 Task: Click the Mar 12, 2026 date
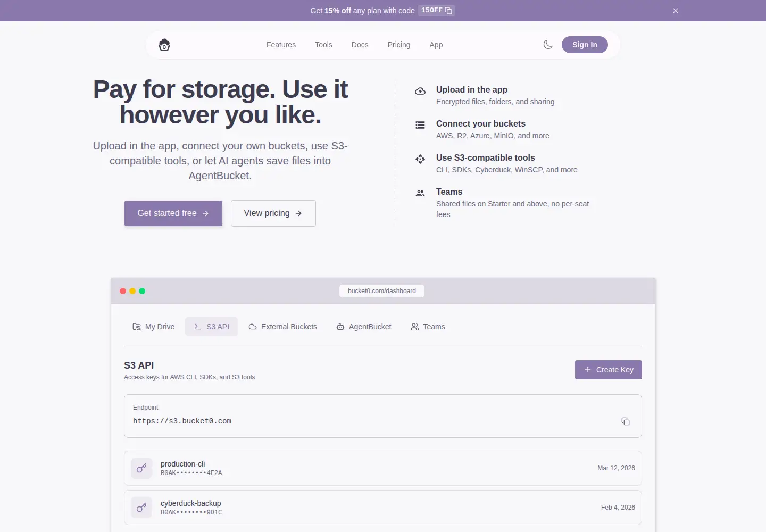[616, 468]
